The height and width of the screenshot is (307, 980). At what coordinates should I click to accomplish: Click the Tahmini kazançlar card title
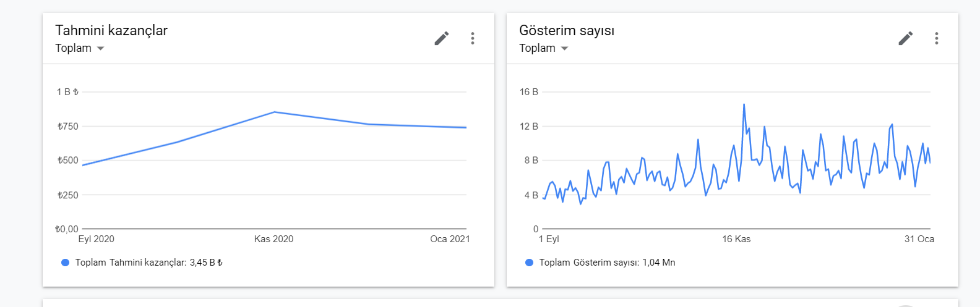[111, 30]
